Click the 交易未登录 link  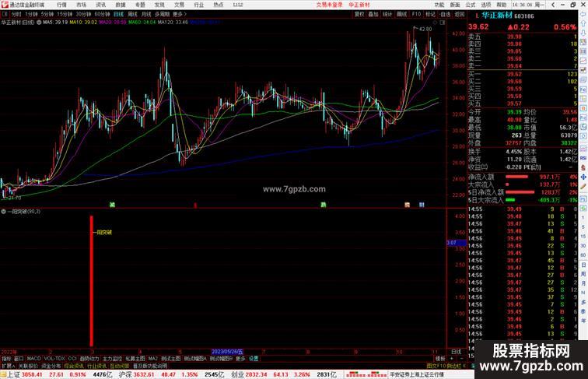pyautogui.click(x=329, y=5)
